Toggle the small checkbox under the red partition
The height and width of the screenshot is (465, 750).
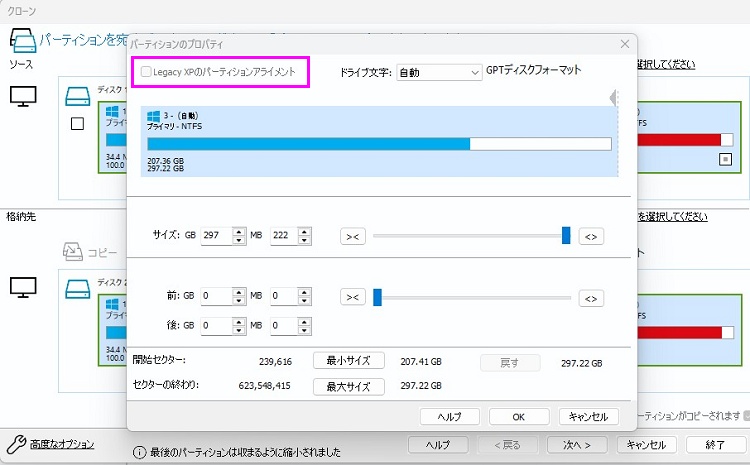click(725, 159)
